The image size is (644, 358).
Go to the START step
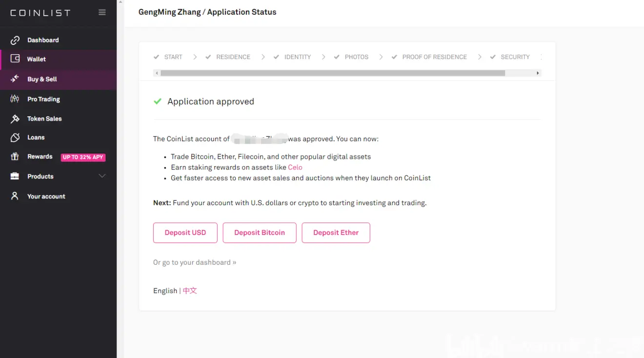click(173, 57)
